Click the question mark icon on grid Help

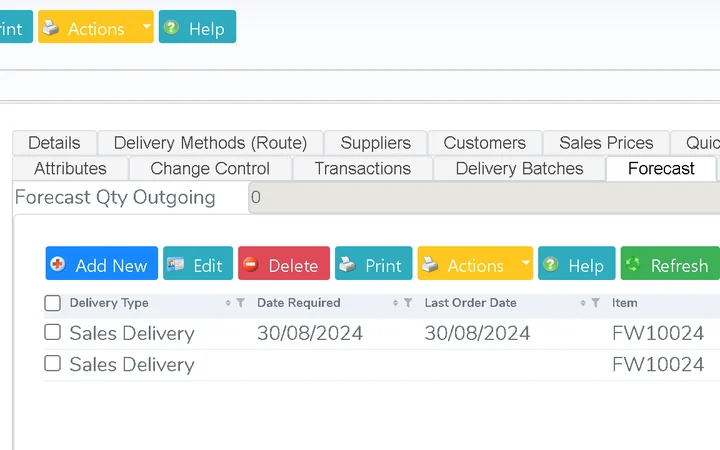(x=550, y=264)
